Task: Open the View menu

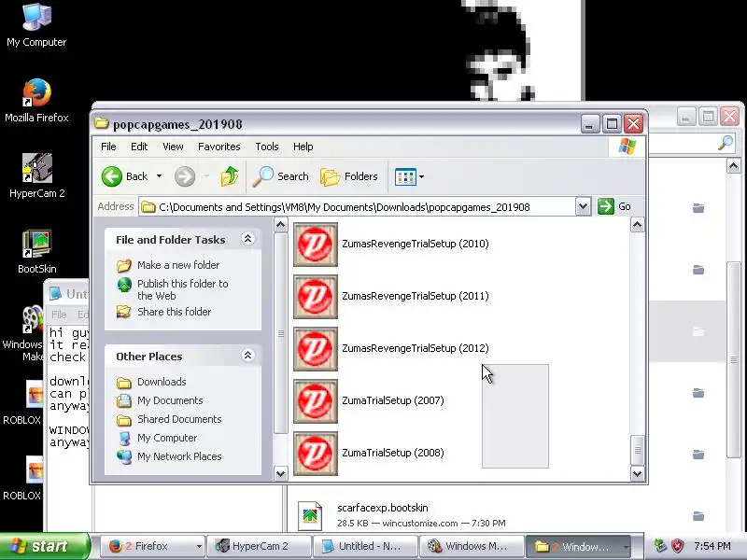Action: (x=173, y=147)
